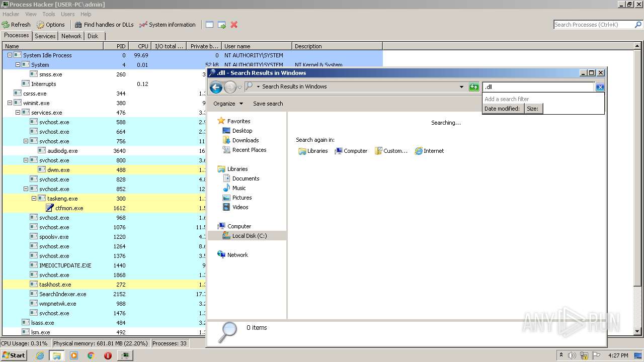Open Find handles or DLLs
This screenshot has height=362, width=644.
coord(104,25)
